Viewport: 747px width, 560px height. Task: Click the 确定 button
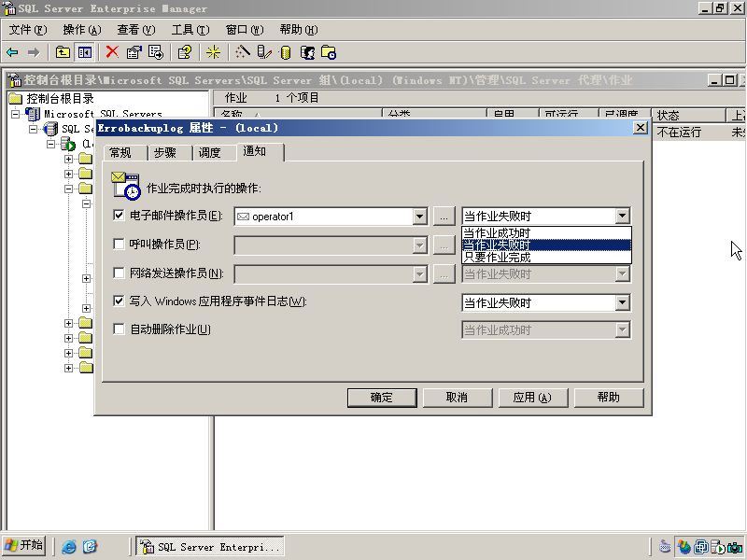click(x=382, y=398)
